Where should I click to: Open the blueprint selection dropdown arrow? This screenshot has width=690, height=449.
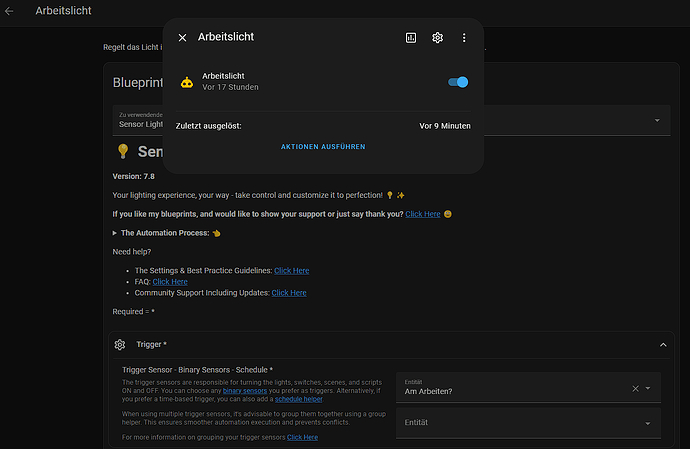(657, 120)
